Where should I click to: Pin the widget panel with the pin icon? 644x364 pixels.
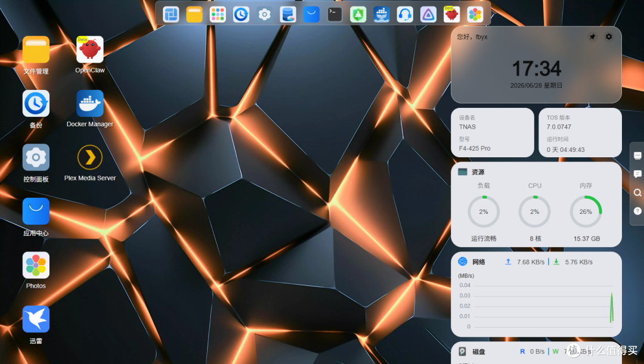(592, 37)
